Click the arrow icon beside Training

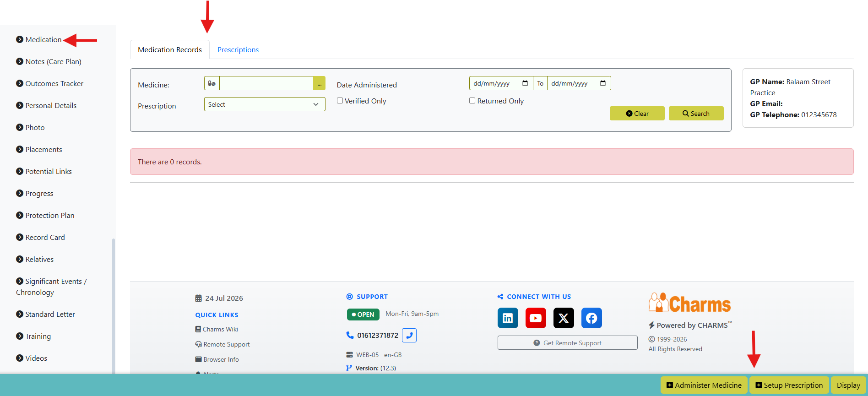tap(20, 336)
